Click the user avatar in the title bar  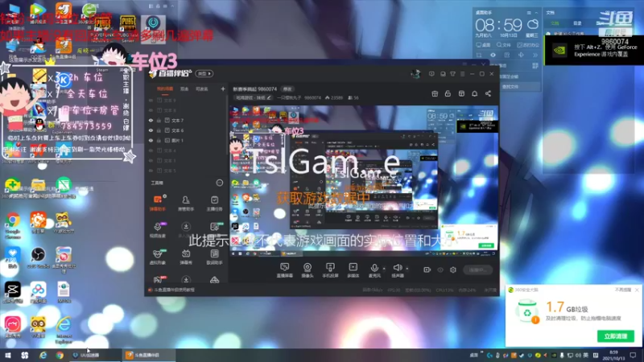click(x=415, y=74)
